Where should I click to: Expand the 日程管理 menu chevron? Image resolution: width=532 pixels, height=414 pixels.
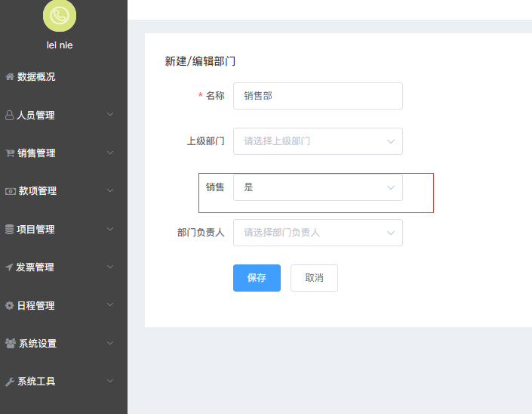tap(110, 304)
